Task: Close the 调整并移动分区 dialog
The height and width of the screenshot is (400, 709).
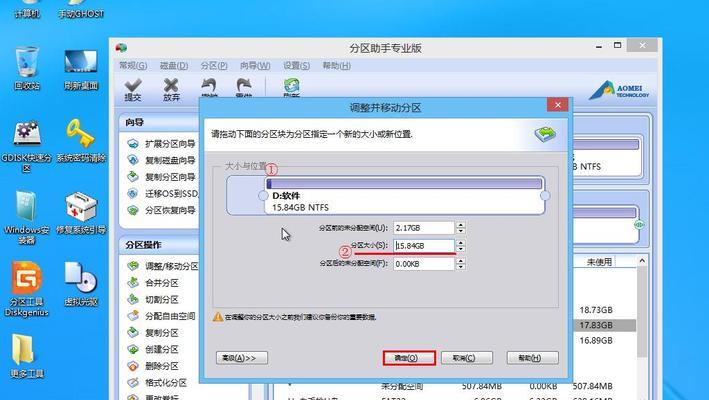Action: coord(558,105)
